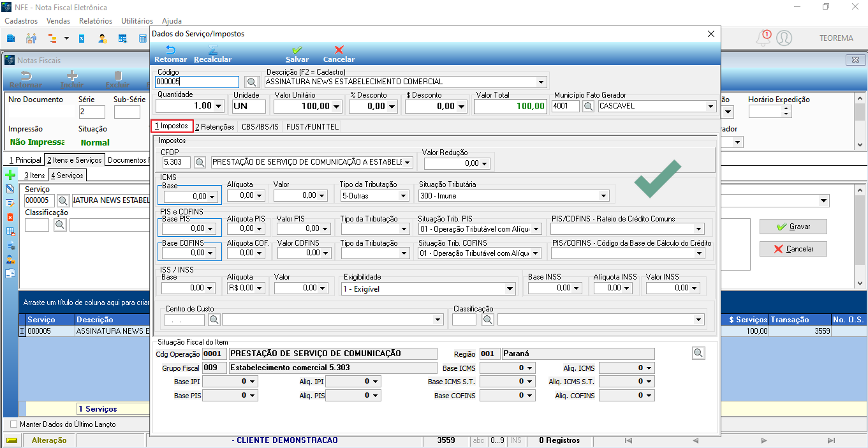
Task: Click the Retornar arrow icon
Action: [170, 50]
